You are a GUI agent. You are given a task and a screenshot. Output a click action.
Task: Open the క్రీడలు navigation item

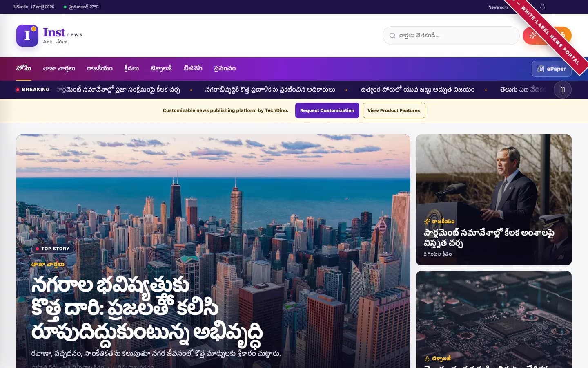click(x=131, y=68)
